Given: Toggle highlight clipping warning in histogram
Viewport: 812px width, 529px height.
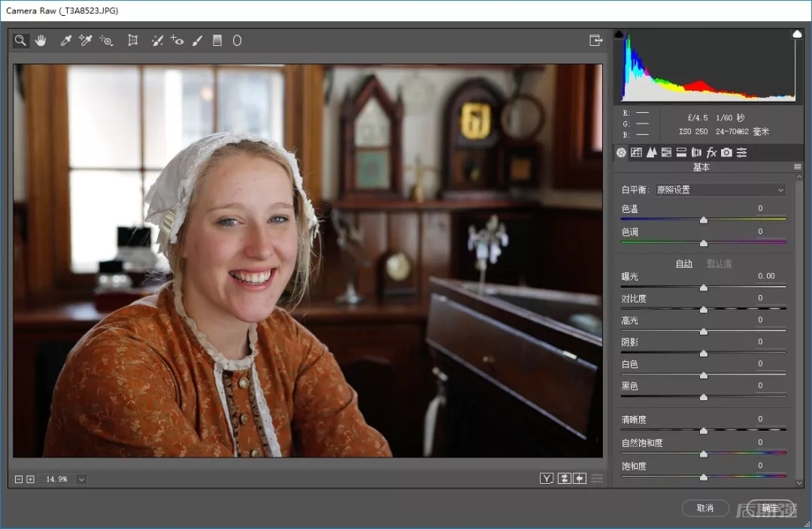Looking at the screenshot, I should [x=797, y=35].
